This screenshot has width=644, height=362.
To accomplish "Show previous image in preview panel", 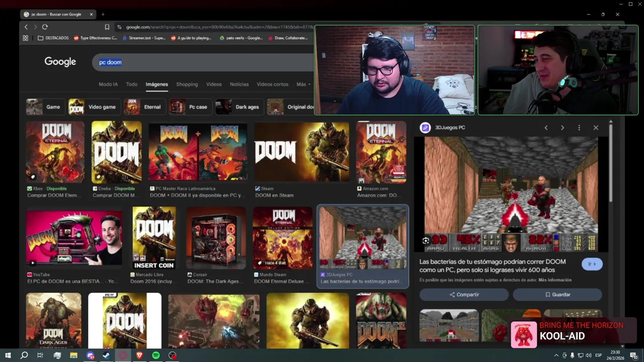I will coord(546,128).
